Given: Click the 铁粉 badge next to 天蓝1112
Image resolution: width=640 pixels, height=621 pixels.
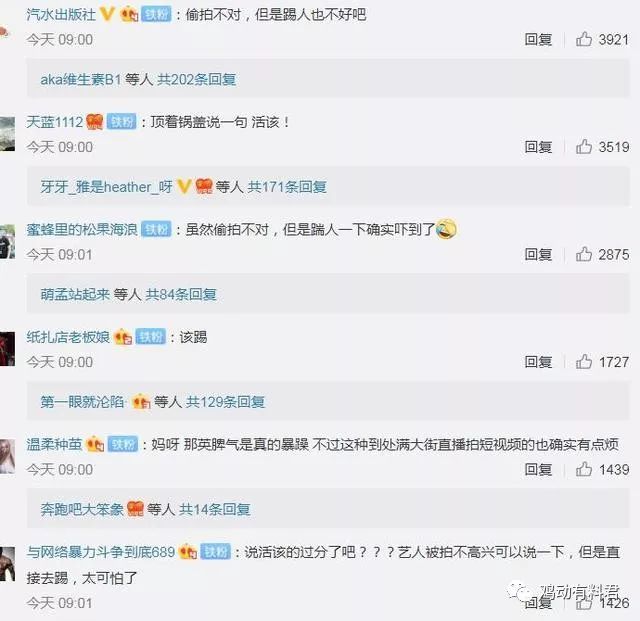Looking at the screenshot, I should pos(121,122).
